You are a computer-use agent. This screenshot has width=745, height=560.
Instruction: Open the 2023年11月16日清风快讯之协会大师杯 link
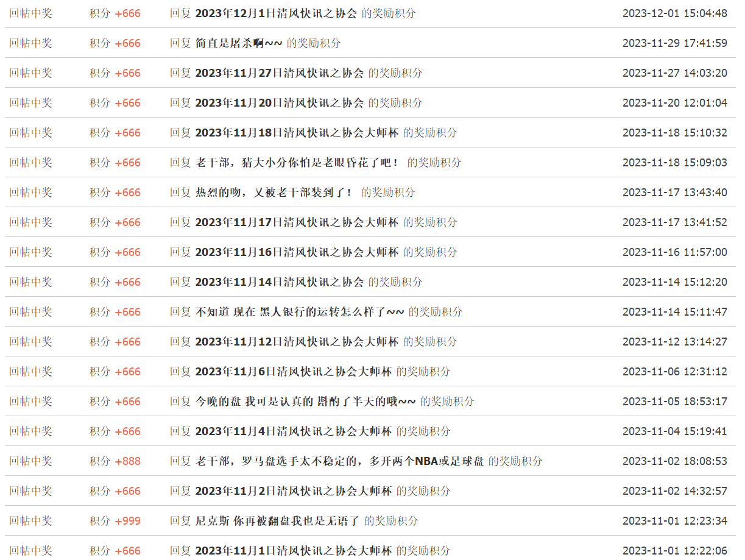pyautogui.click(x=296, y=252)
